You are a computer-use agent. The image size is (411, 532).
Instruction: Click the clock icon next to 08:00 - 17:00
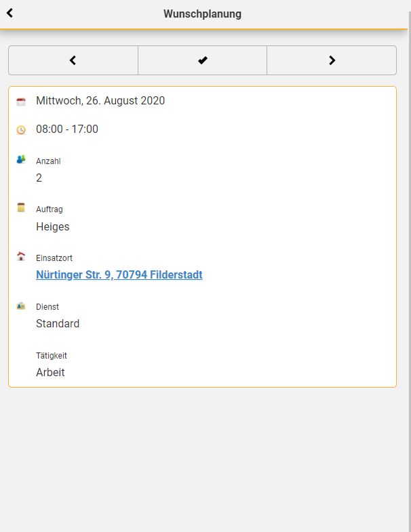[x=21, y=130]
